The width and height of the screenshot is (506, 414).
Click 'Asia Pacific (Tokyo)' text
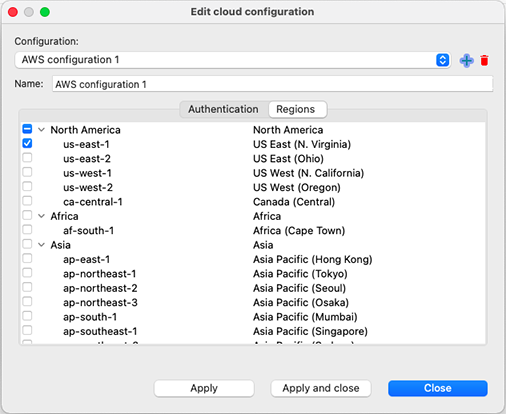point(300,274)
